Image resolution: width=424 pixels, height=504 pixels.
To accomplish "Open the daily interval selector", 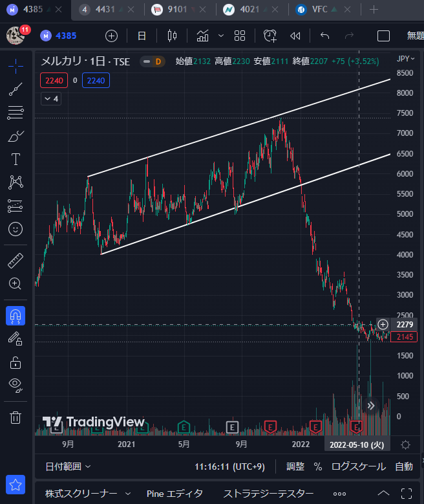I will (142, 36).
